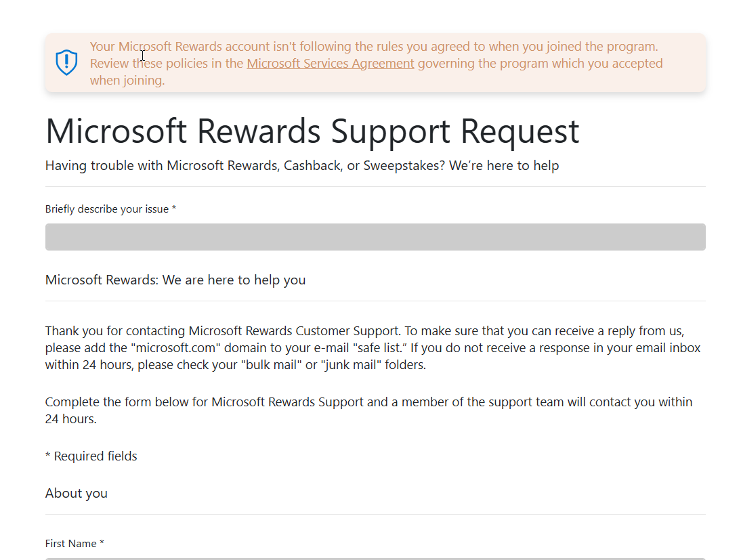The image size is (741, 560).
Task: Click the paragraph mentioning the microsoft.com safe list
Action: tap(373, 347)
